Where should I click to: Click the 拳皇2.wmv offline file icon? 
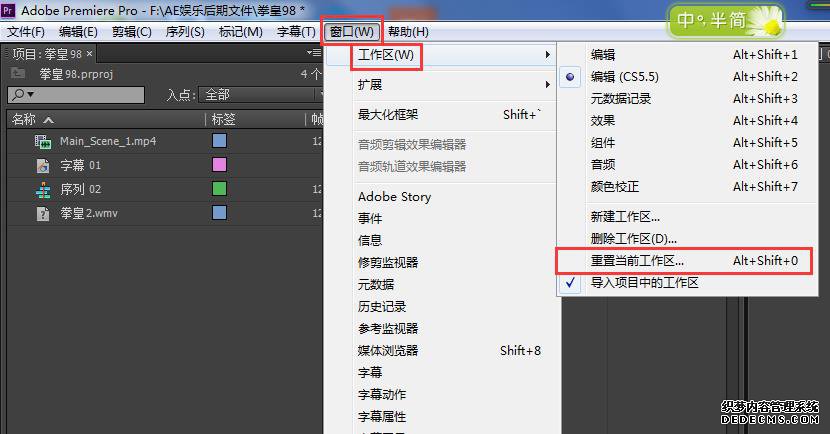coord(42,214)
